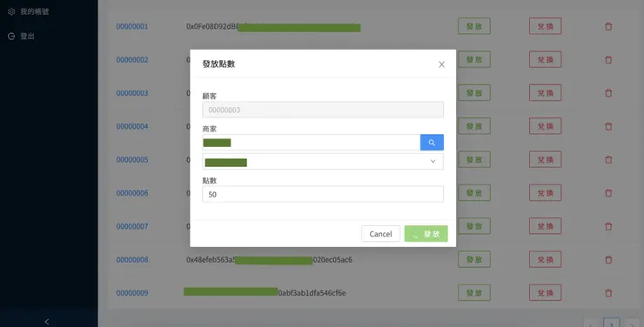The image size is (644, 327).
Task: Click the gear icon beside 我的帳號
Action: pyautogui.click(x=11, y=11)
